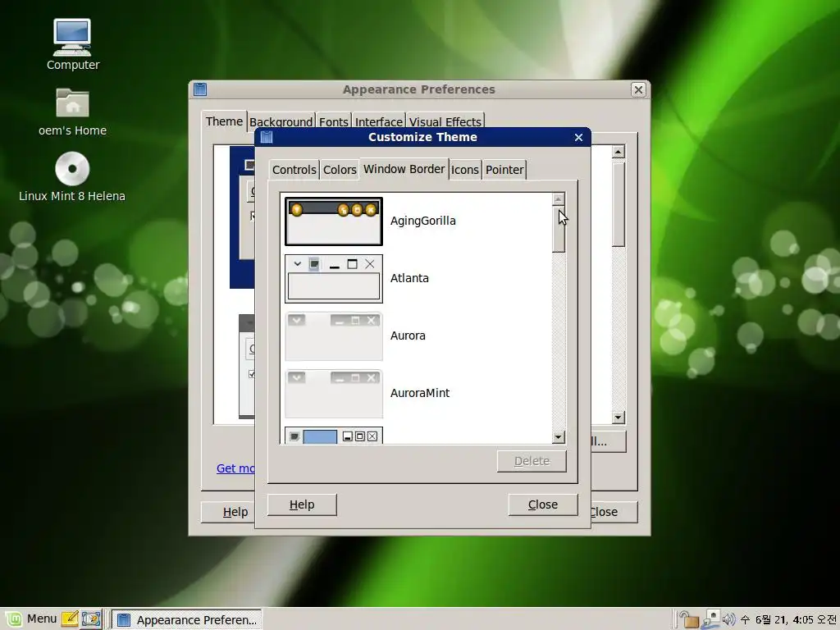Switch to the Colors tab
This screenshot has height=630, width=840.
tap(340, 170)
